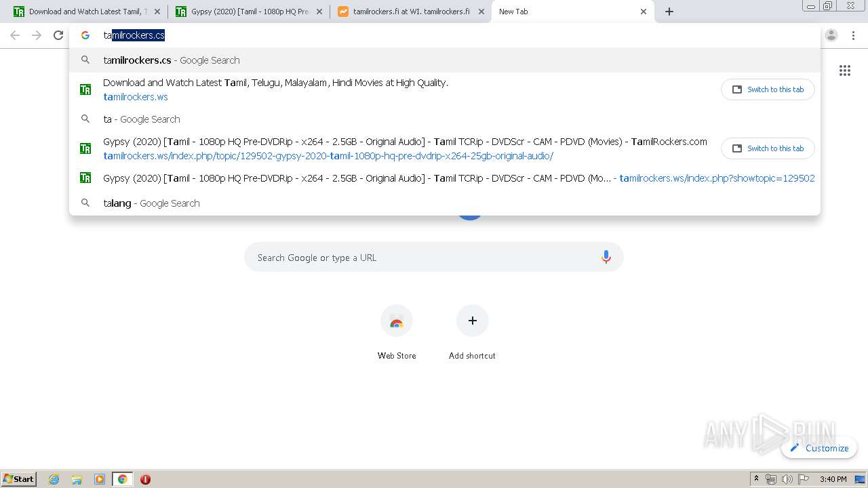
Task: Go forward with the Forward arrow
Action: (x=37, y=35)
